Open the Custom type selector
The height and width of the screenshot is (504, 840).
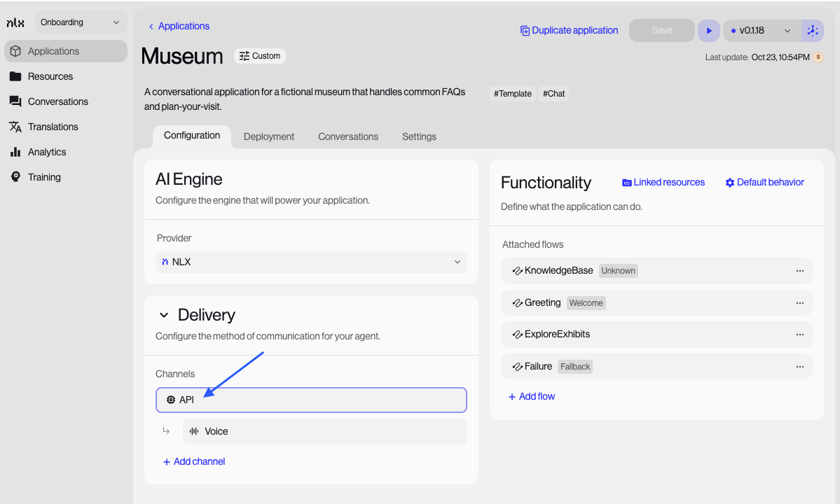(x=260, y=56)
